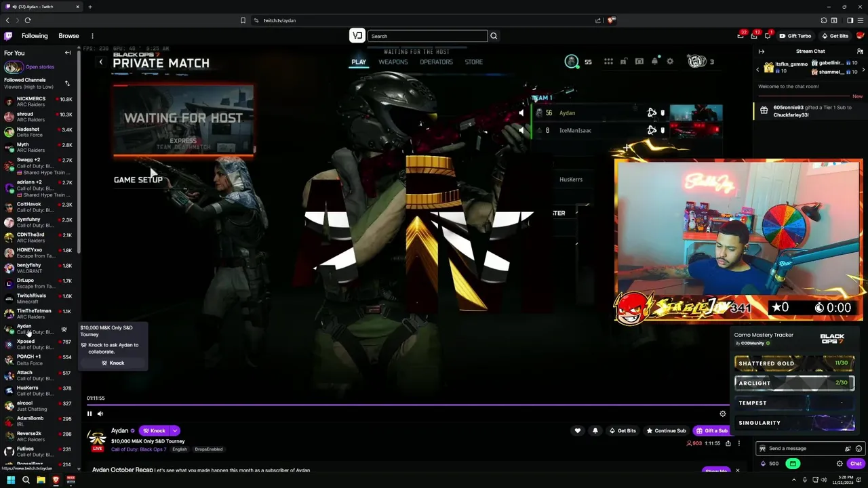Open a new browser tab
This screenshot has height=488, width=868.
pyautogui.click(x=90, y=7)
